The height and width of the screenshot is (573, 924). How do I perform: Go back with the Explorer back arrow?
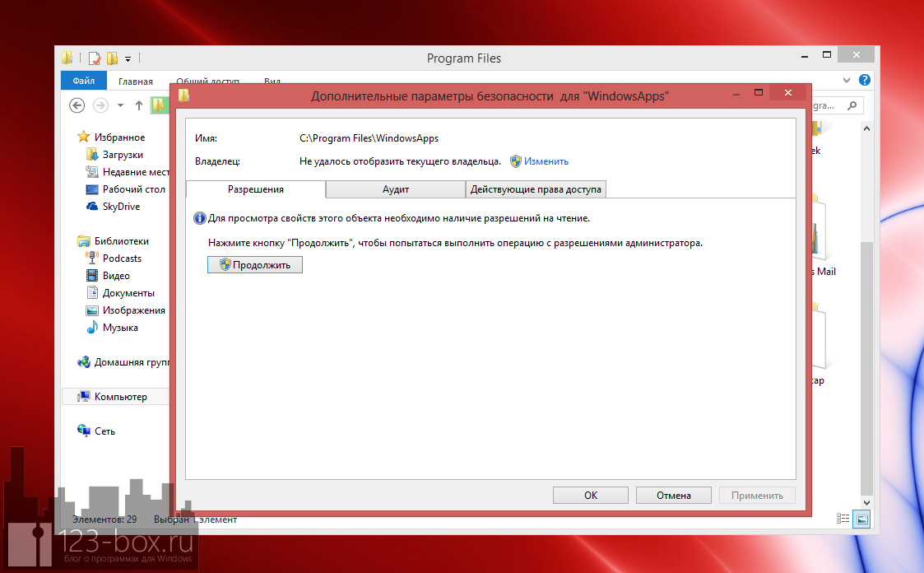coord(77,105)
